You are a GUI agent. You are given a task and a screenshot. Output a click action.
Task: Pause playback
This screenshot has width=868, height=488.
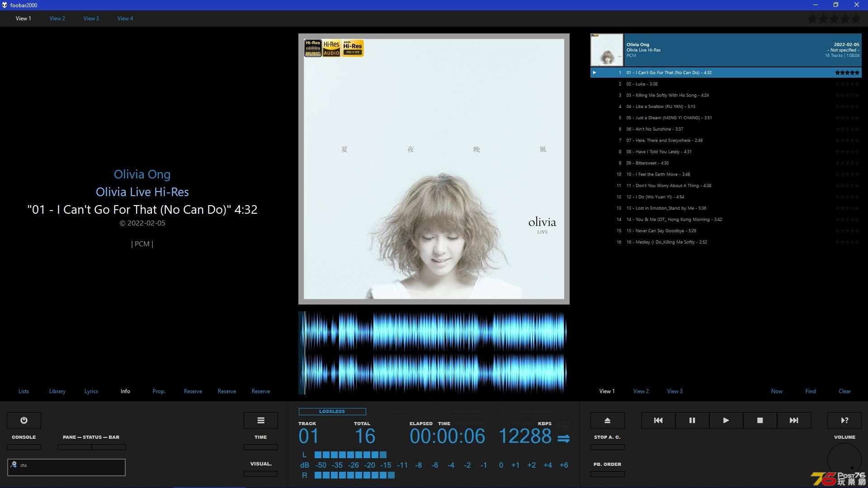coord(692,420)
